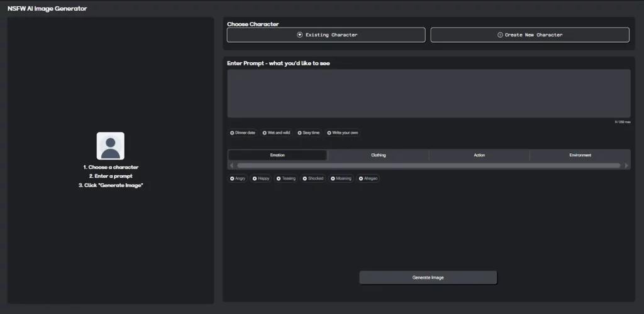The height and width of the screenshot is (314, 644).
Task: Click the plus icon on the Happy chip
Action: point(255,178)
